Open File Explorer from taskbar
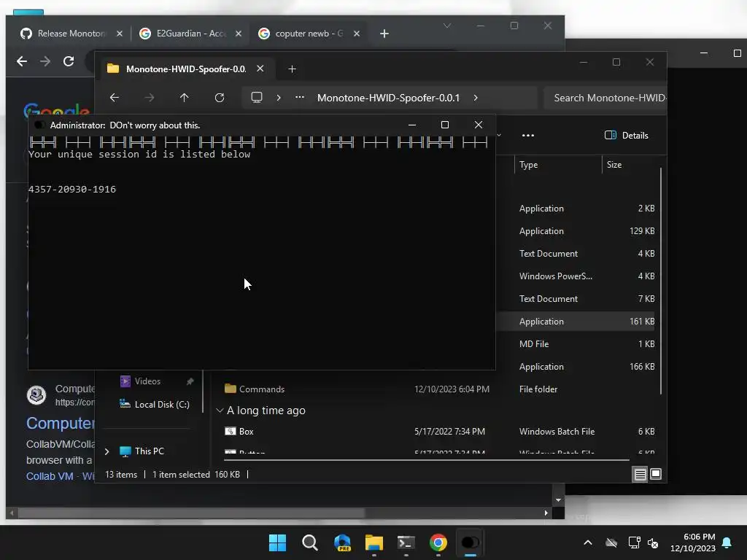 (374, 542)
